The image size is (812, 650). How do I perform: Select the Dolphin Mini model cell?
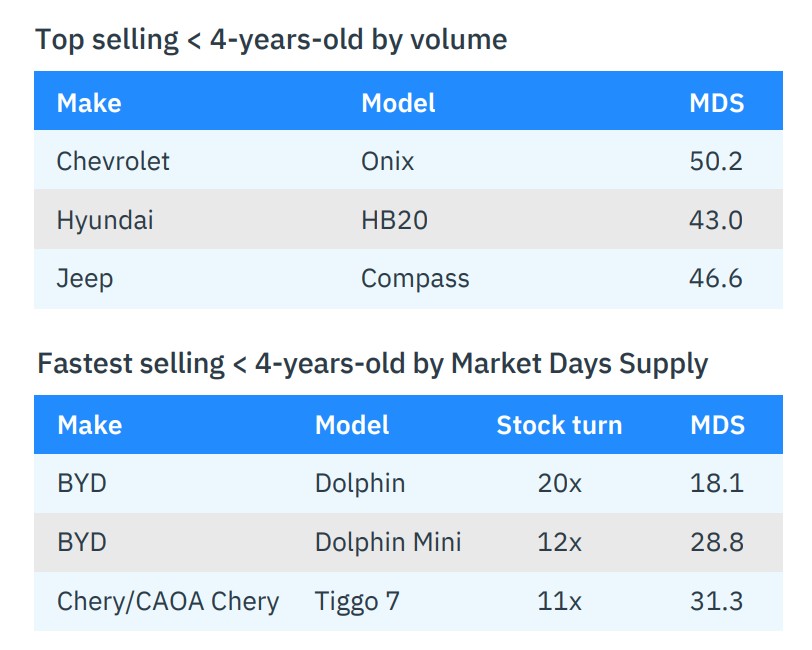point(388,543)
